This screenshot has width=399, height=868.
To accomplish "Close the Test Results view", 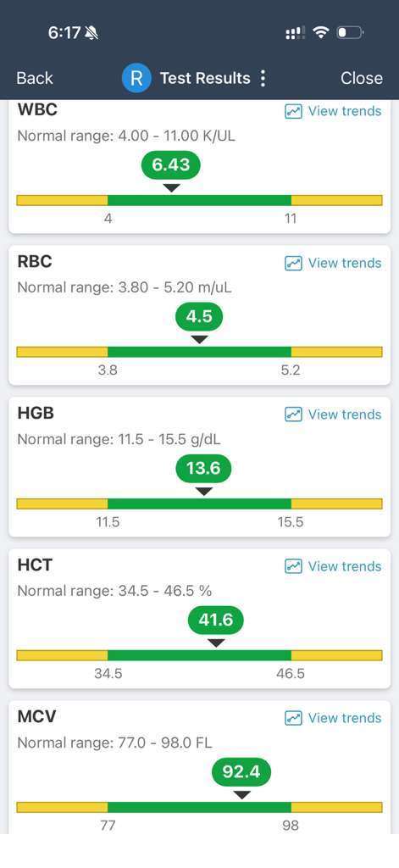I will 362,78.
